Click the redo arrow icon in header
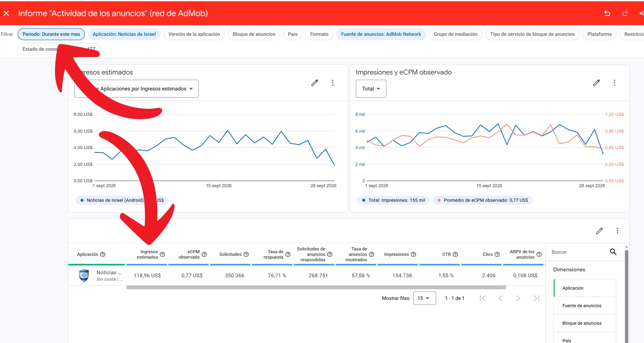Image resolution: width=644 pixels, height=343 pixels. click(x=625, y=13)
